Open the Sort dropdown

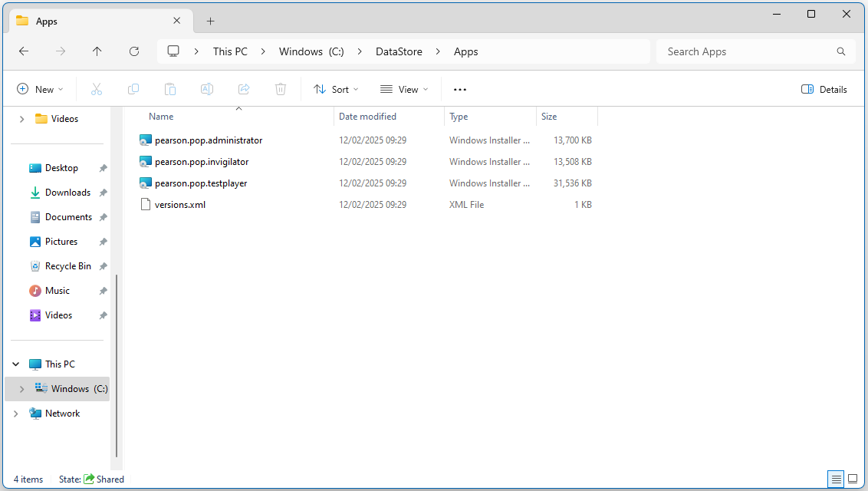coord(336,89)
